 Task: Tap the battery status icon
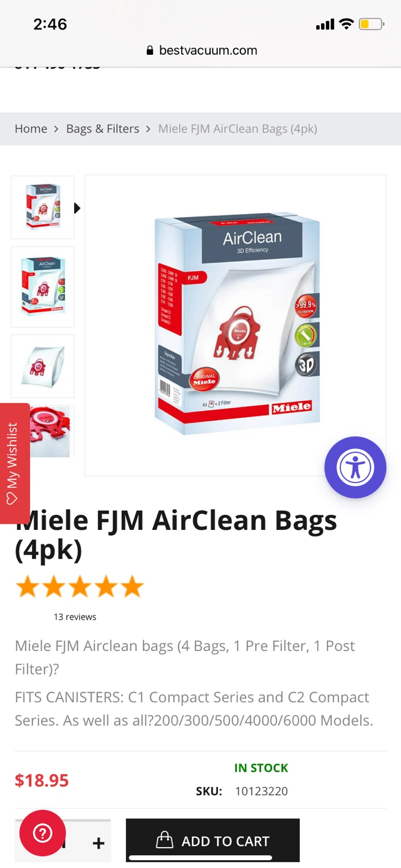point(371,24)
